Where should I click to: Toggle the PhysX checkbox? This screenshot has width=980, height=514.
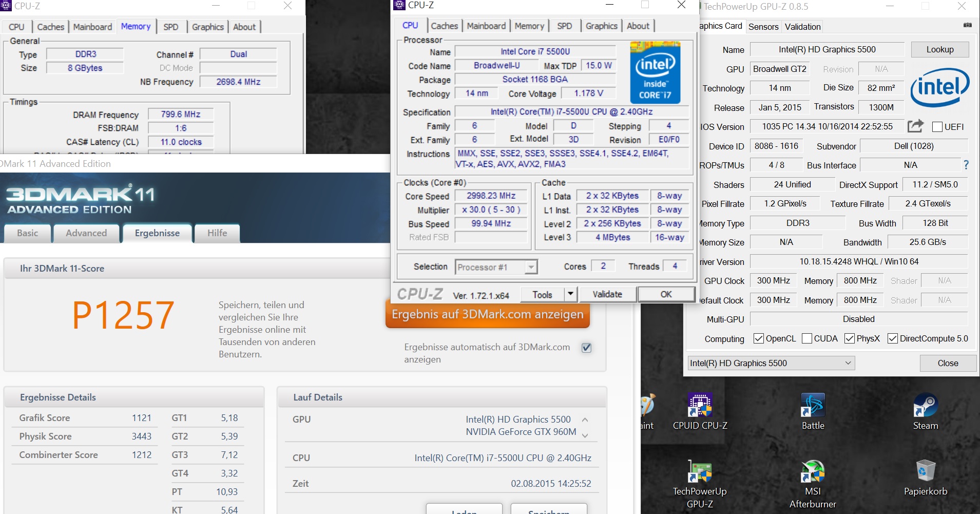pyautogui.click(x=849, y=338)
